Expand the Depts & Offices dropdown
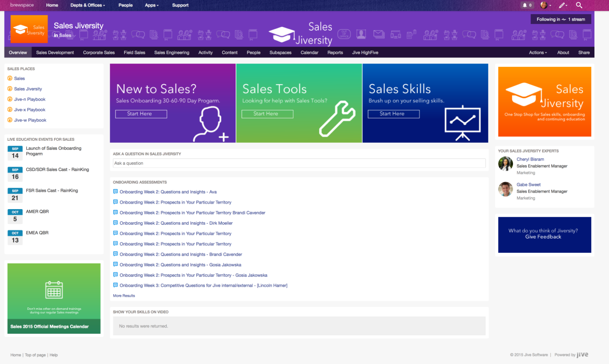Image resolution: width=609 pixels, height=364 pixels. [x=87, y=5]
